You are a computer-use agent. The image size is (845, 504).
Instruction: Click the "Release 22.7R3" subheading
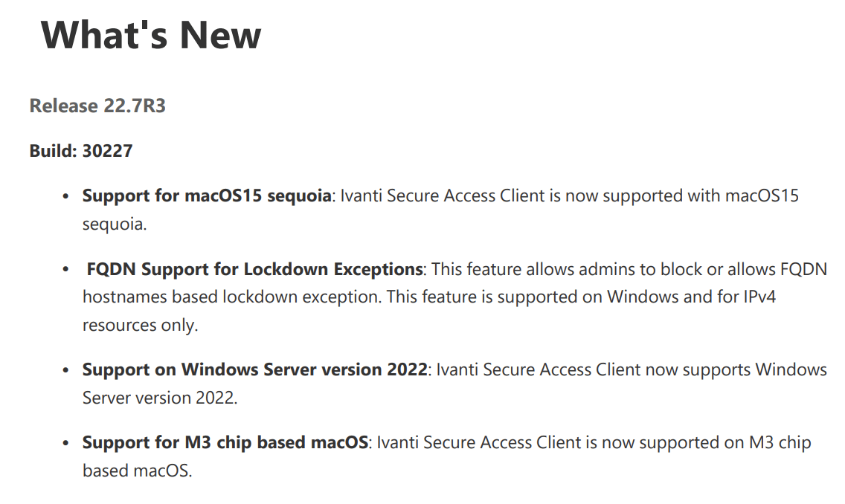[x=97, y=106]
